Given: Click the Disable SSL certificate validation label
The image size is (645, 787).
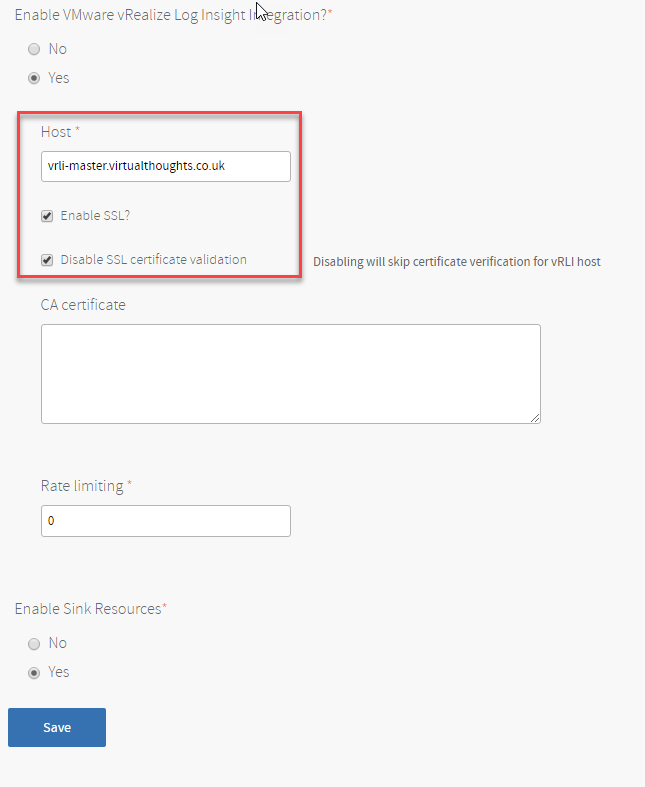Looking at the screenshot, I should [154, 259].
